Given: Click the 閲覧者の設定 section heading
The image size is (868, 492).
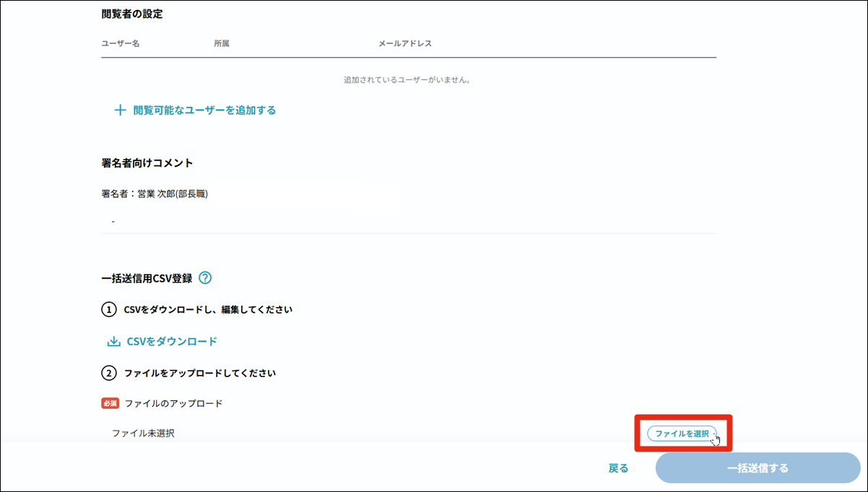Looking at the screenshot, I should tap(132, 14).
